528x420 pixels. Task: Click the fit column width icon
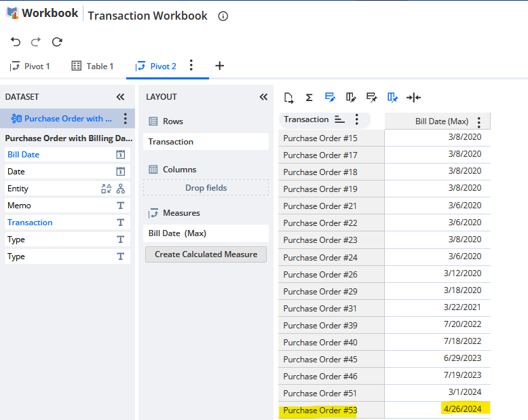pos(413,98)
